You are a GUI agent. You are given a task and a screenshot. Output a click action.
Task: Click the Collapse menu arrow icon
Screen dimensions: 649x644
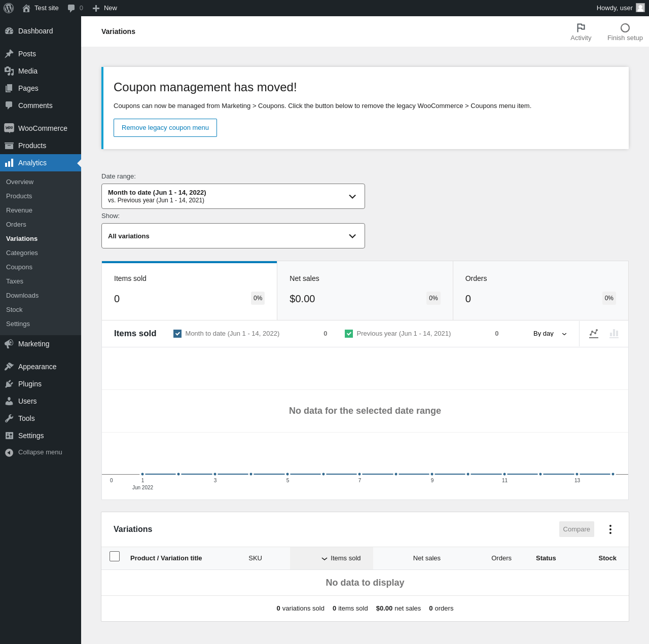pyautogui.click(x=9, y=452)
